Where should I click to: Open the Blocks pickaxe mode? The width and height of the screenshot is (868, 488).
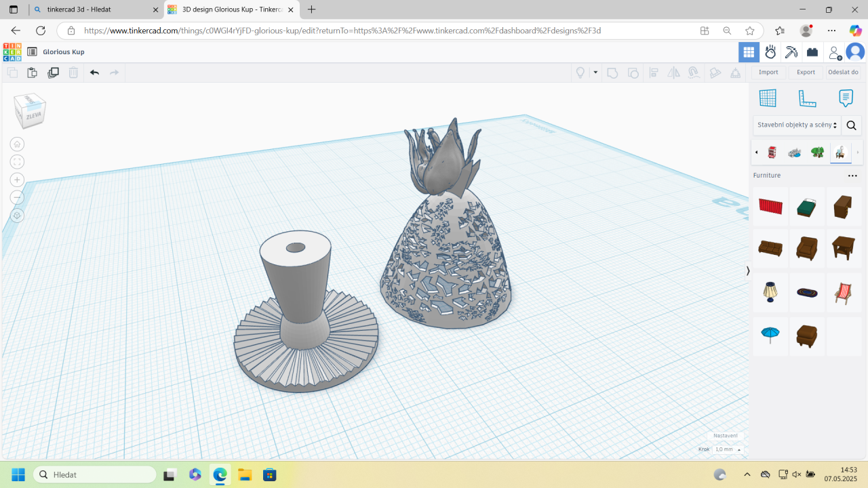click(x=791, y=52)
